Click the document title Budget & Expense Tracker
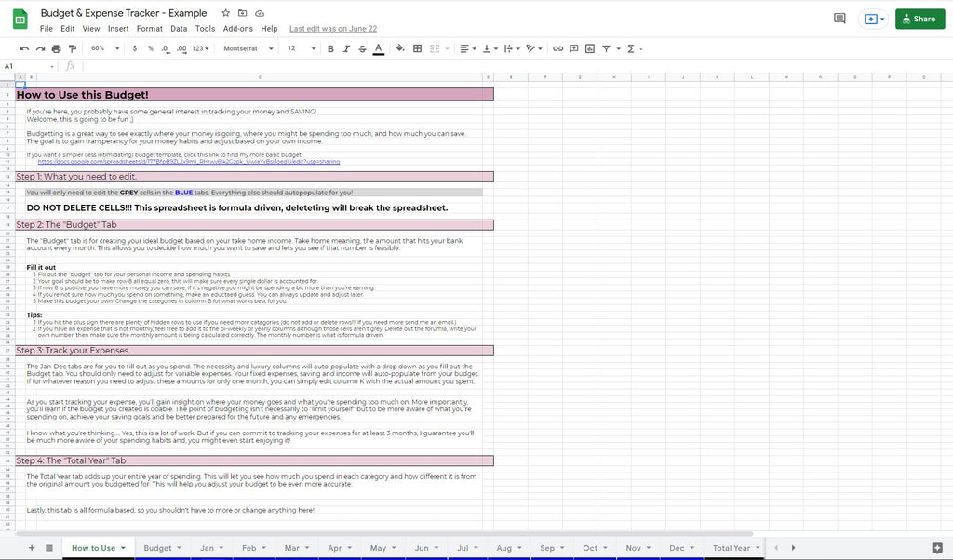Viewport: 953px width, 560px height. pyautogui.click(x=124, y=13)
